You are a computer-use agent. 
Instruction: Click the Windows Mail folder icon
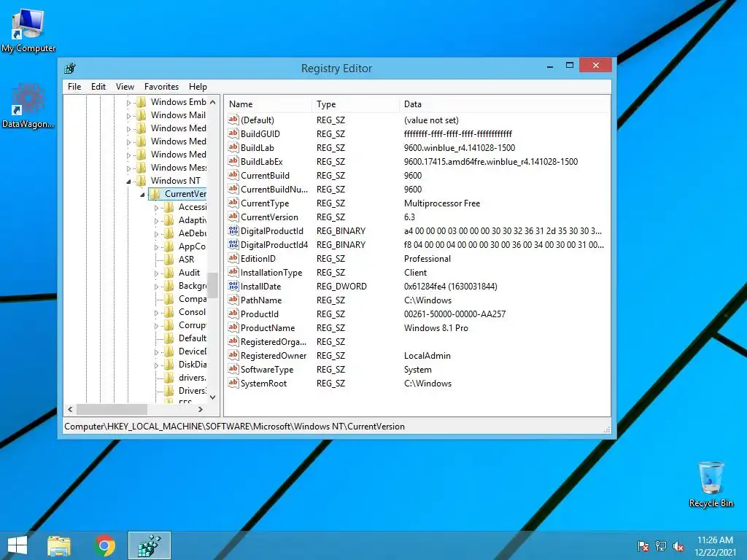click(x=142, y=115)
